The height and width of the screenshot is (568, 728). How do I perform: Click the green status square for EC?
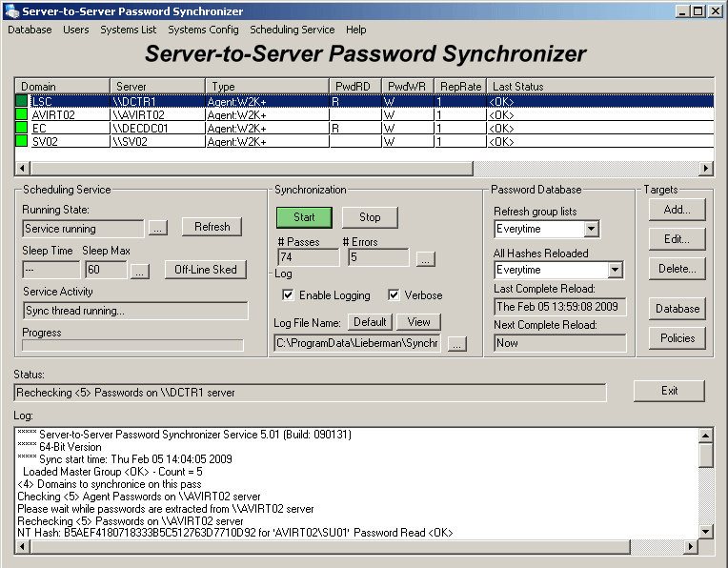[21, 128]
